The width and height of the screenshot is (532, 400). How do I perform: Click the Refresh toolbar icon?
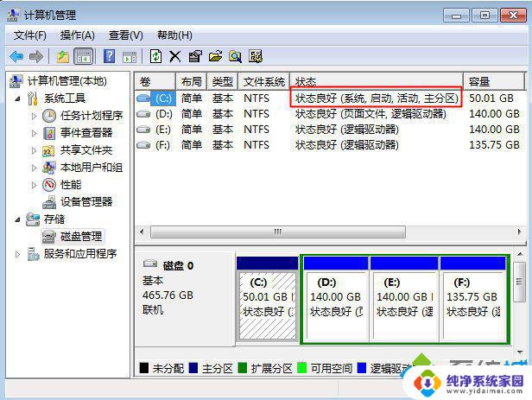click(155, 56)
